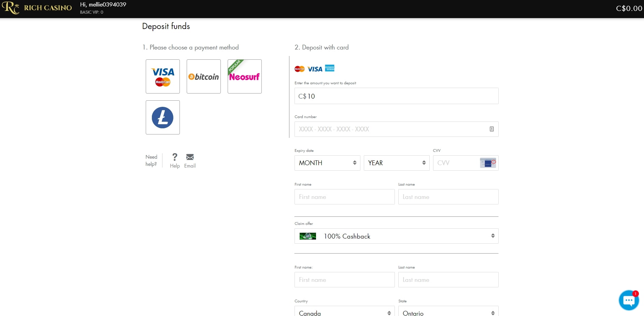This screenshot has width=644, height=316.
Task: Focus the deposit amount field
Action: pos(397,96)
